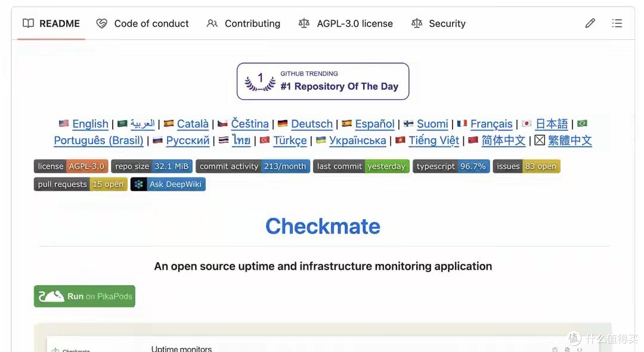Open the Suomi translation link
The height and width of the screenshot is (352, 644).
[432, 123]
